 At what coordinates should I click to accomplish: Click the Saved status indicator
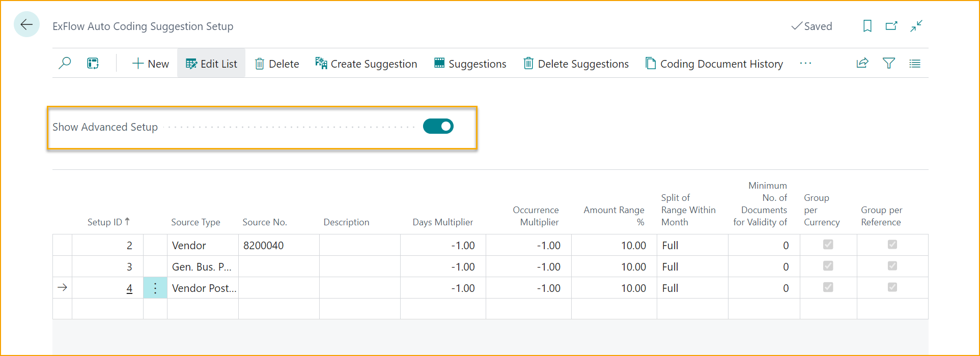point(811,26)
